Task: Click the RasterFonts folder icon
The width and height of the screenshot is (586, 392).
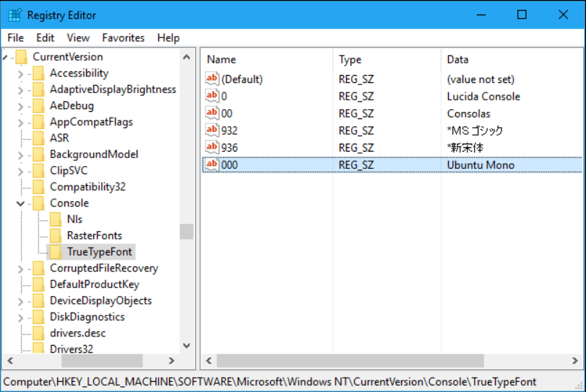Action: [x=56, y=235]
